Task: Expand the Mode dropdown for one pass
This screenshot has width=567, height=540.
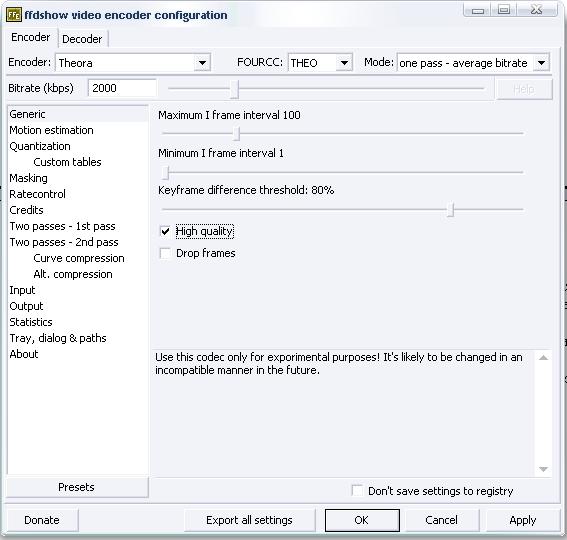Action: [x=473, y=63]
